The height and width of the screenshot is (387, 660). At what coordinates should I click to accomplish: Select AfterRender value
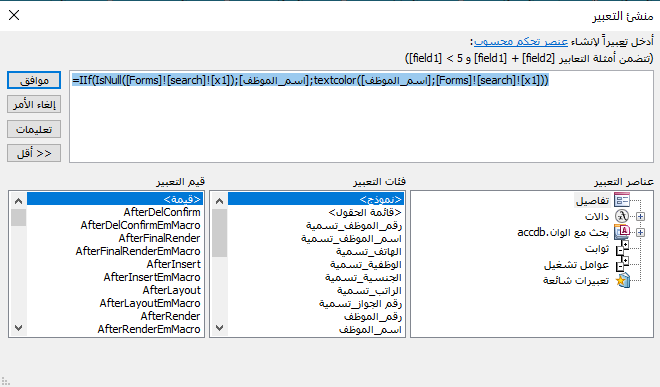coord(115,317)
